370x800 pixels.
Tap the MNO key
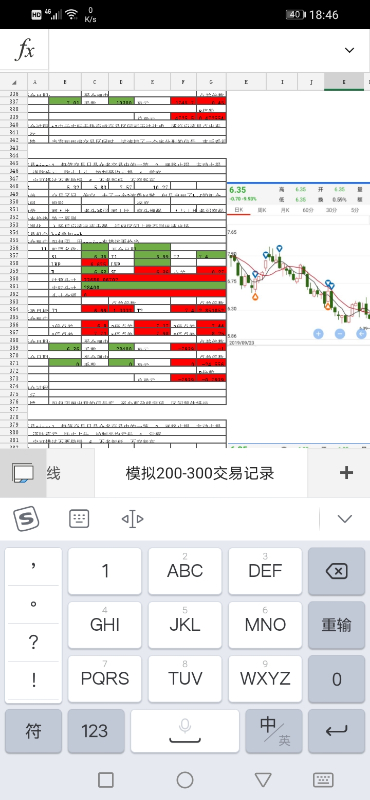(265, 625)
